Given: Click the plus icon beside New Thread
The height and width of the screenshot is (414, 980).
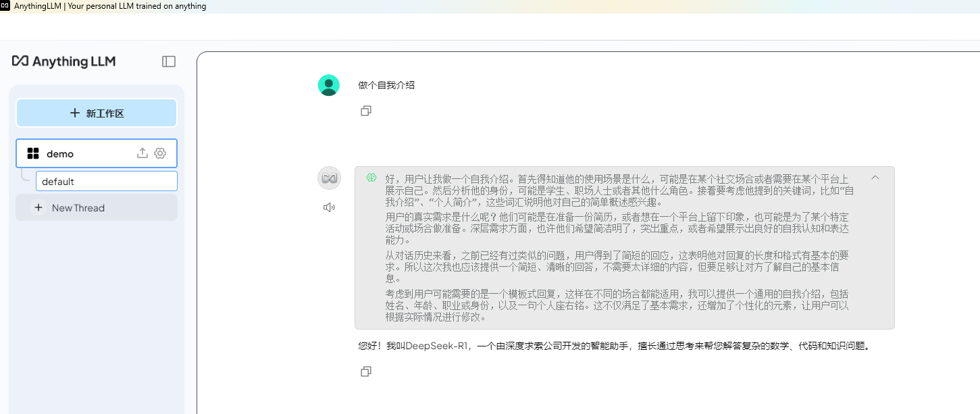Looking at the screenshot, I should (x=38, y=208).
